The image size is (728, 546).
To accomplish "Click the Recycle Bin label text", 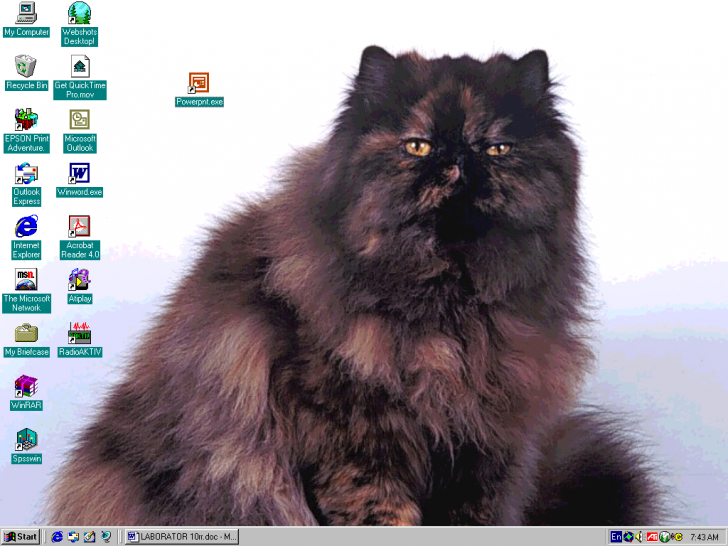I will click(26, 85).
